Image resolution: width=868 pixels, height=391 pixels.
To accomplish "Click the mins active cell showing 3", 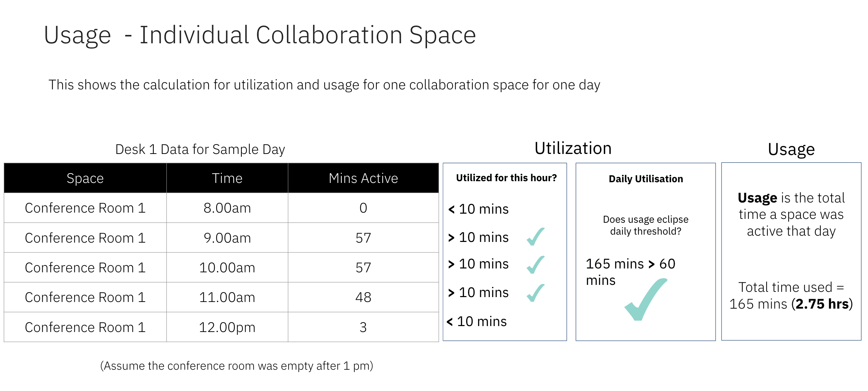I will 363,327.
